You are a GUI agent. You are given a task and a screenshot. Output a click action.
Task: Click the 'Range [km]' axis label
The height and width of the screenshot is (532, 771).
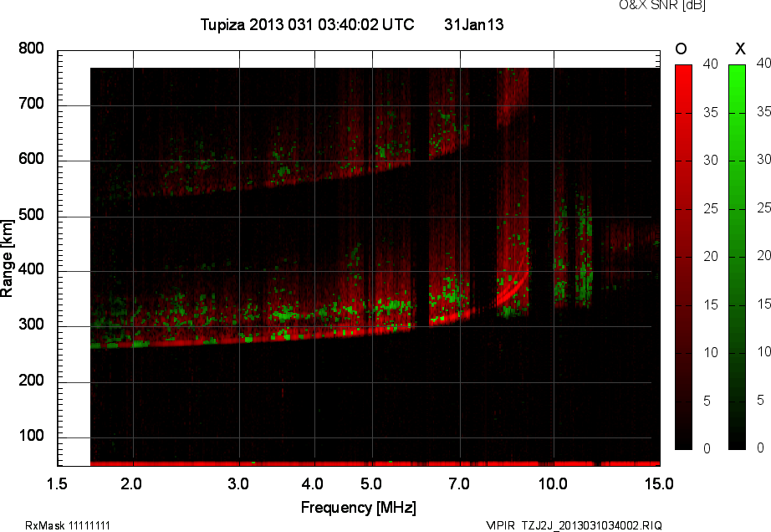[x=7, y=258]
